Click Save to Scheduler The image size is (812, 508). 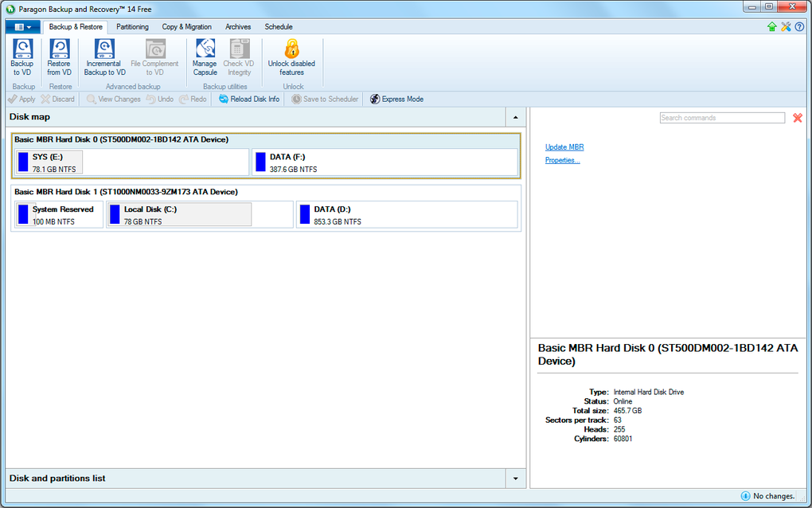pos(325,99)
